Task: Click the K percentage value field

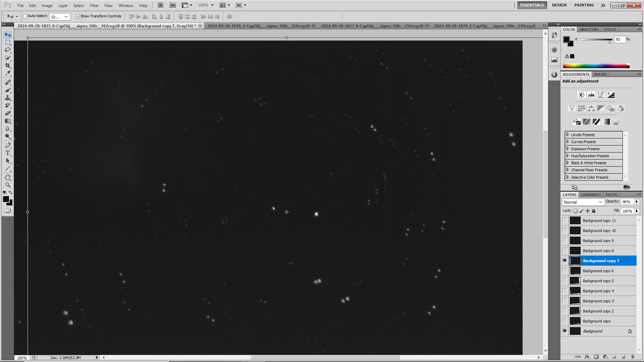Action: [x=620, y=40]
